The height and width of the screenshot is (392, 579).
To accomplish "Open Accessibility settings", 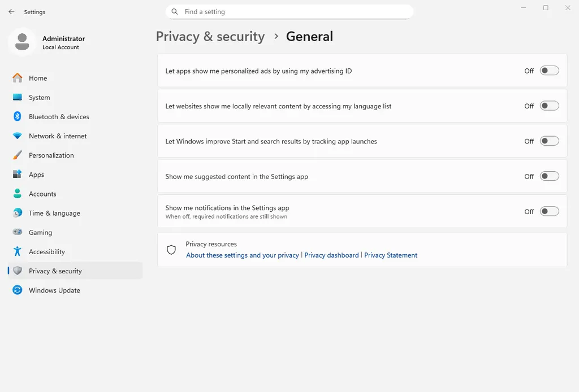I will pyautogui.click(x=17, y=251).
